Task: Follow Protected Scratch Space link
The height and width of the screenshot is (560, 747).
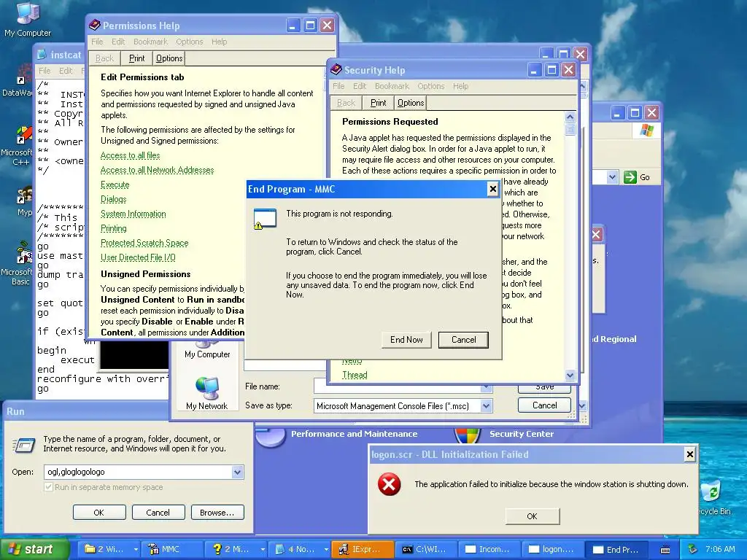Action: click(144, 243)
